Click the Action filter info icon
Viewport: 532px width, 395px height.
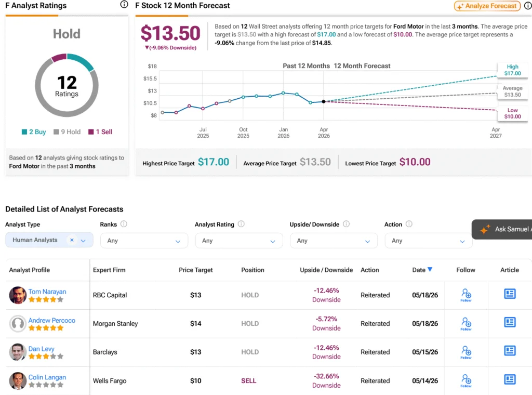(x=409, y=224)
